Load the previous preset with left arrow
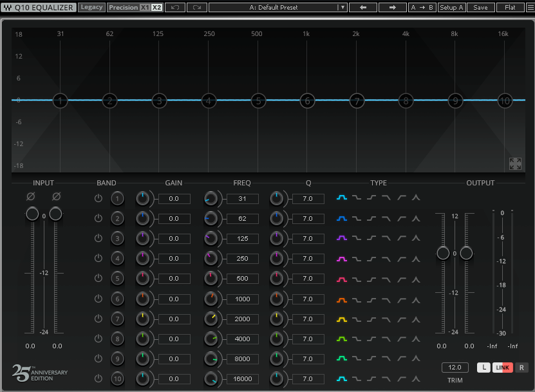 [x=363, y=7]
